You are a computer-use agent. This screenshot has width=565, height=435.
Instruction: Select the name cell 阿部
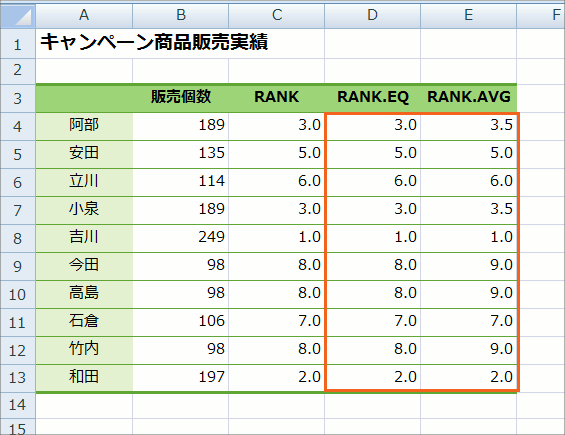tap(84, 126)
